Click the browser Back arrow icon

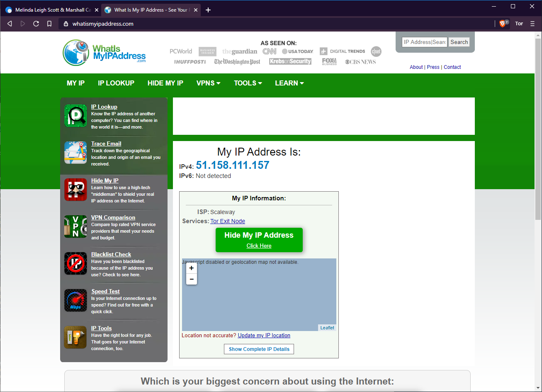coord(10,24)
